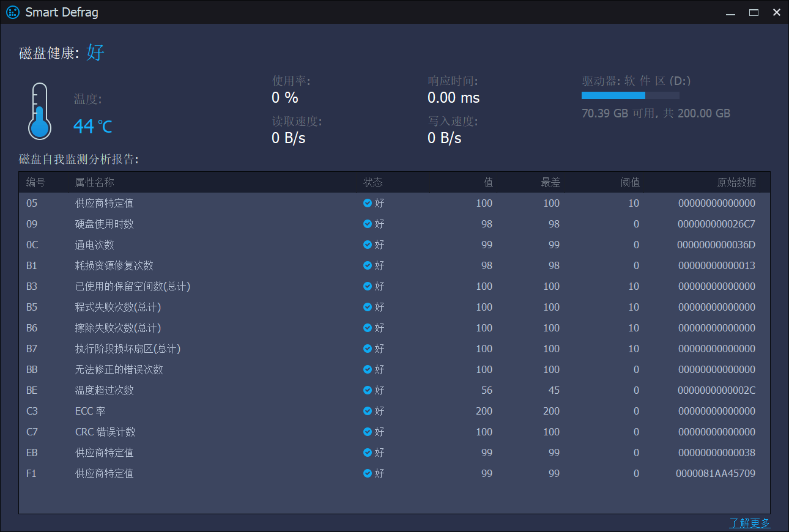
Task: Click the 好 icon on the 耗损资源修复次数 row
Action: [368, 265]
